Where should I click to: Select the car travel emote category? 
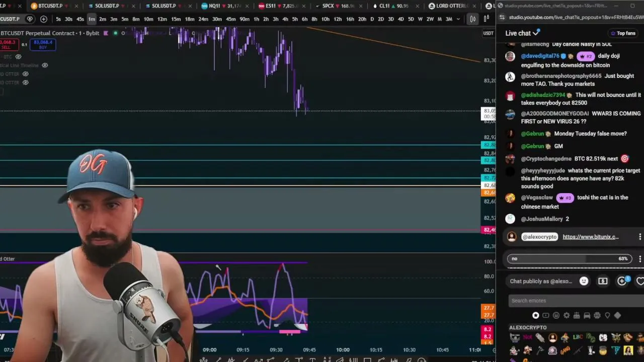click(x=587, y=315)
